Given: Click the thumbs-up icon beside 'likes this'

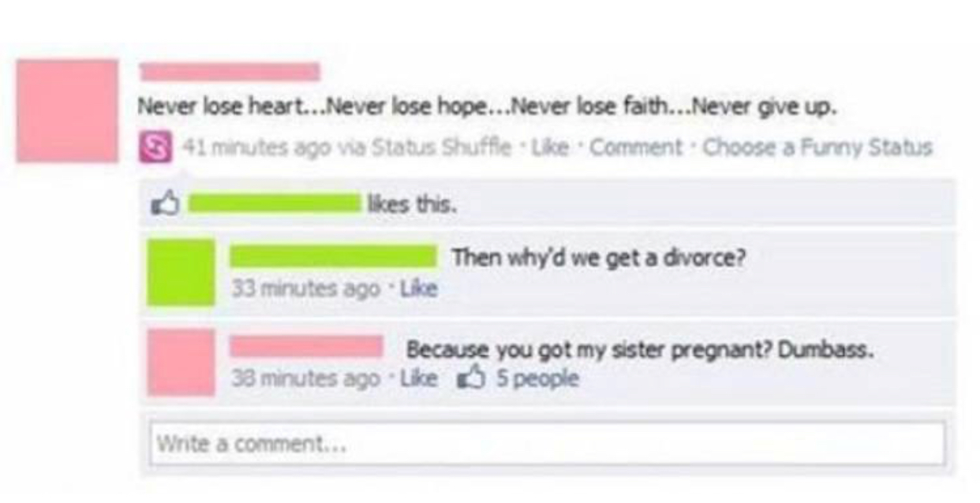Looking at the screenshot, I should [x=164, y=205].
